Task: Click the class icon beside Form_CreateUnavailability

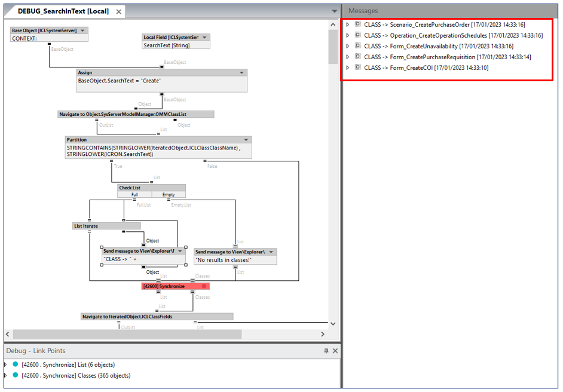Action: [357, 45]
